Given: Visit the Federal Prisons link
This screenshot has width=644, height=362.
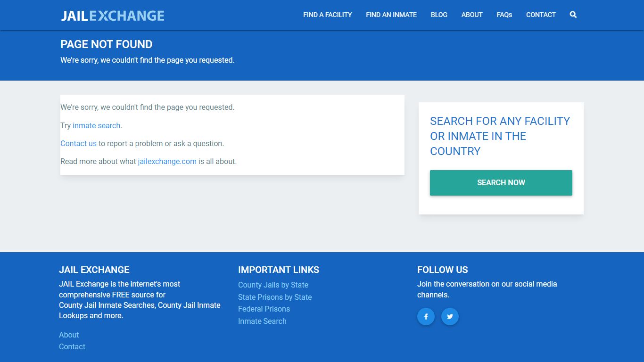Looking at the screenshot, I should pyautogui.click(x=264, y=309).
